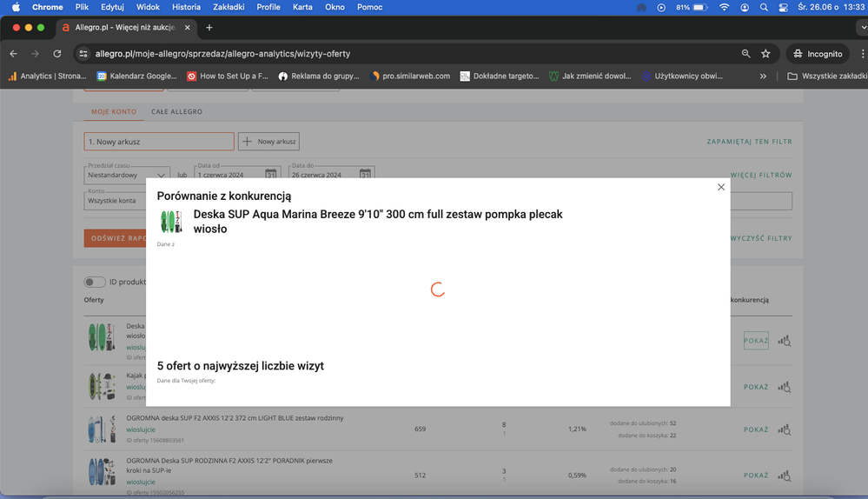Open How to Set Up a F... bookmark

pos(228,77)
